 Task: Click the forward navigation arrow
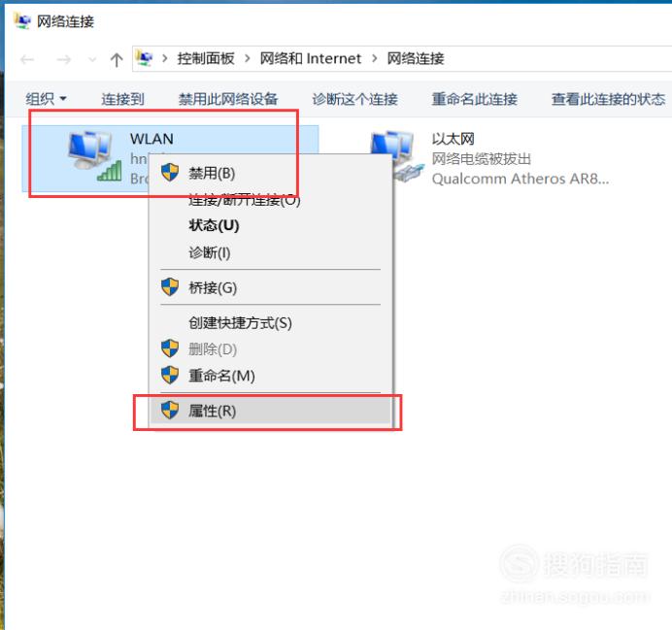tap(63, 59)
